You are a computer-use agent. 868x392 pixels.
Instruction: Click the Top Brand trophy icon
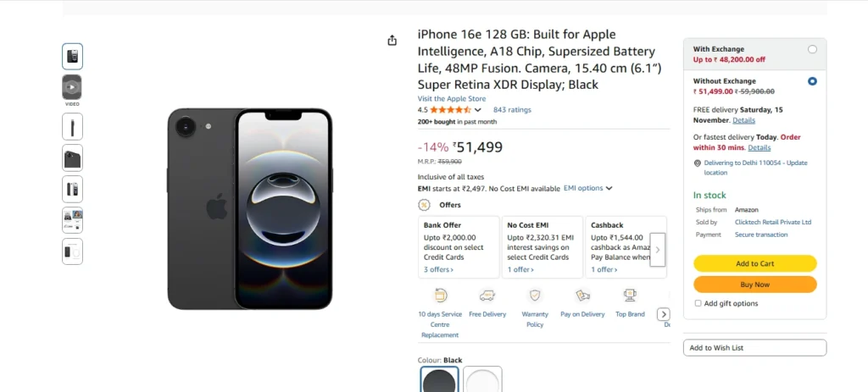tap(630, 295)
